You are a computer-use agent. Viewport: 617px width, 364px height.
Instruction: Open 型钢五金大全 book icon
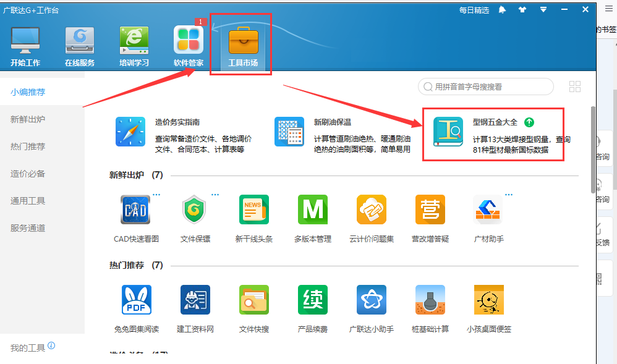tap(448, 132)
